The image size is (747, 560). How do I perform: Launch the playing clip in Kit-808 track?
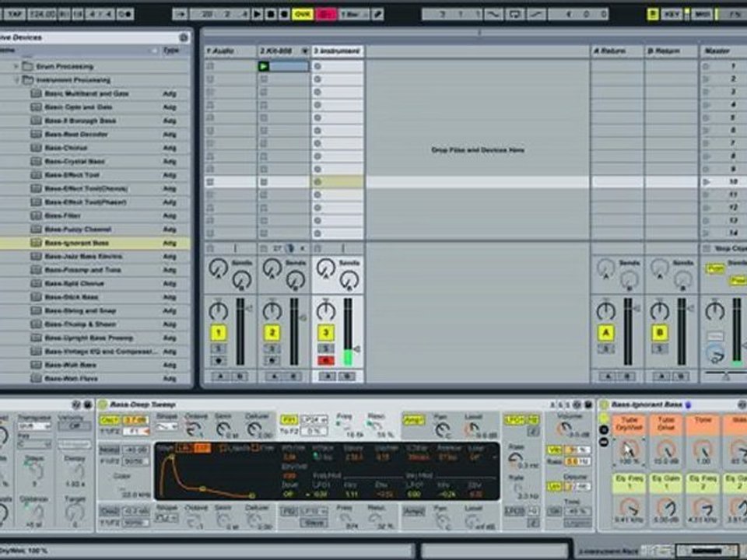(x=263, y=66)
